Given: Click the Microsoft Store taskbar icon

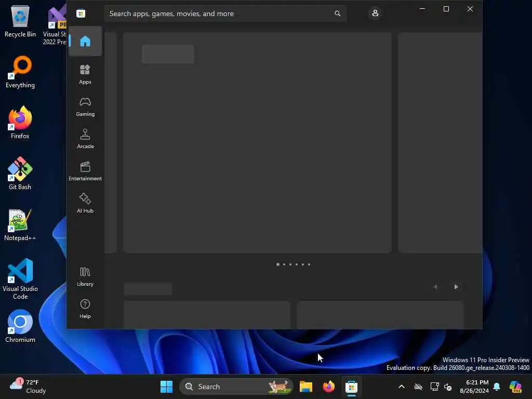Looking at the screenshot, I should (352, 387).
